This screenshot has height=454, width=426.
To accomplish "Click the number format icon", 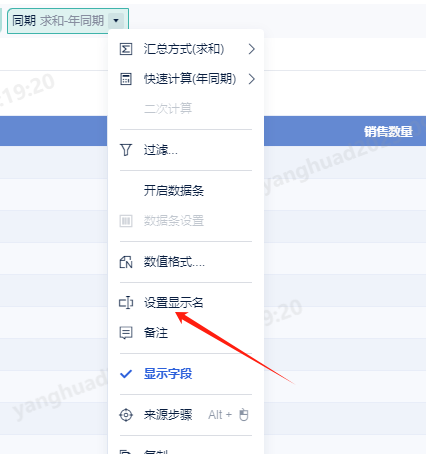I will 126,262.
